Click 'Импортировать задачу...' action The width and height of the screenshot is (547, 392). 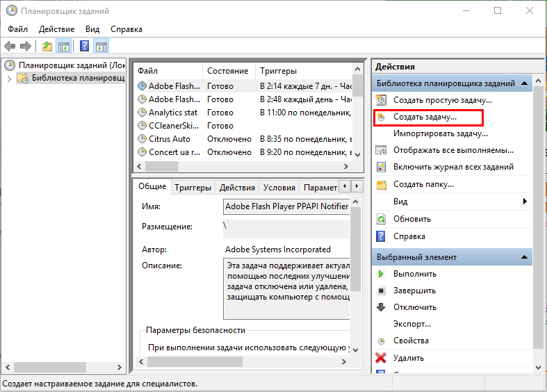click(441, 133)
